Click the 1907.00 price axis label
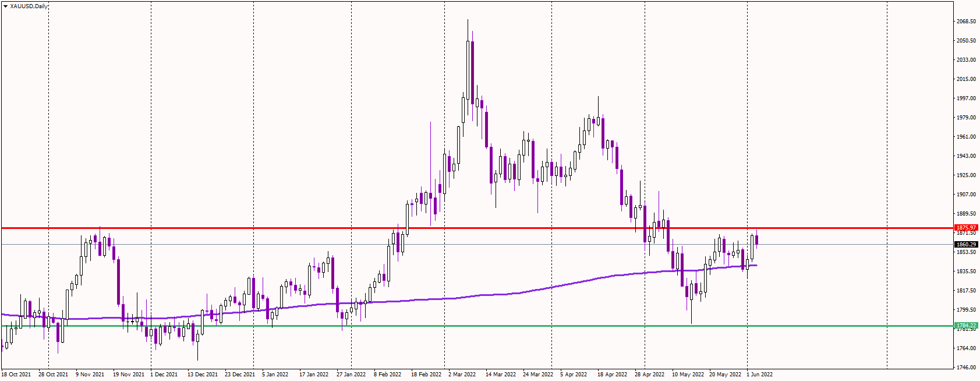 pyautogui.click(x=966, y=195)
